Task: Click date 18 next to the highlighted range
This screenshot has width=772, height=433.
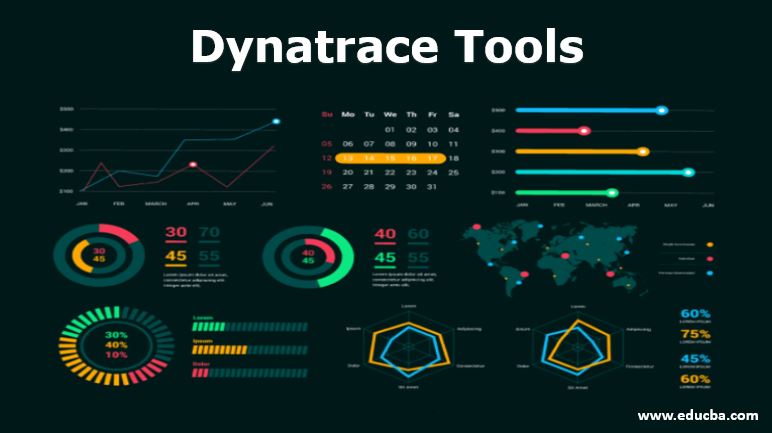Action: [x=453, y=158]
